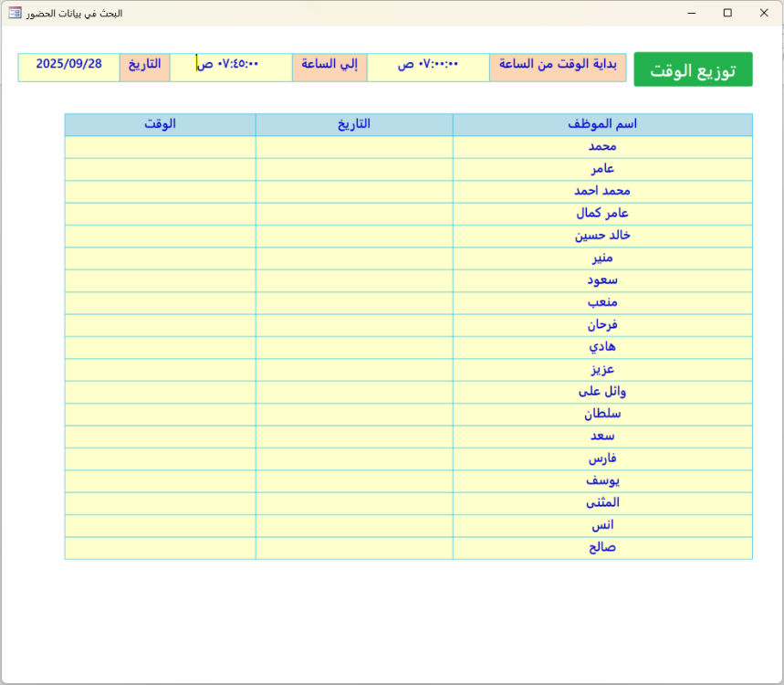This screenshot has width=784, height=685.
Task: Select employee name وائل على
Action: point(602,392)
